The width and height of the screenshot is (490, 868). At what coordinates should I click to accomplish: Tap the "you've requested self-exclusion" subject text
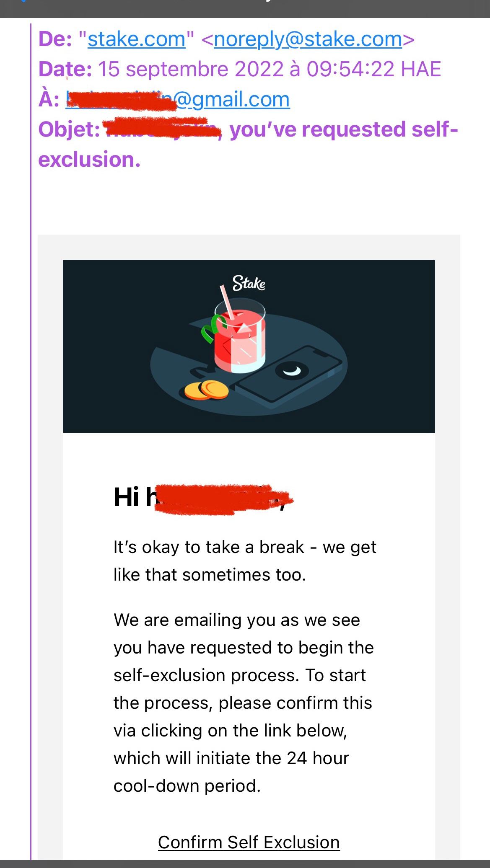coord(343,129)
